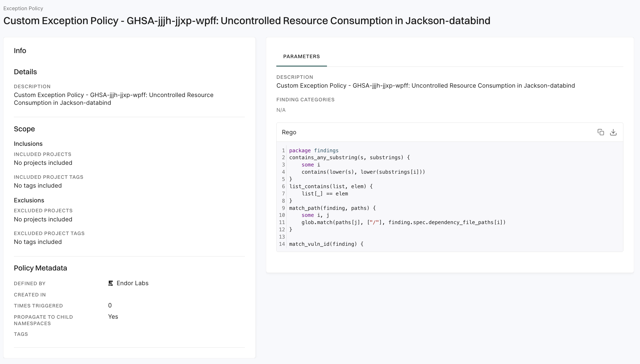Click the Scope section heading

24,129
